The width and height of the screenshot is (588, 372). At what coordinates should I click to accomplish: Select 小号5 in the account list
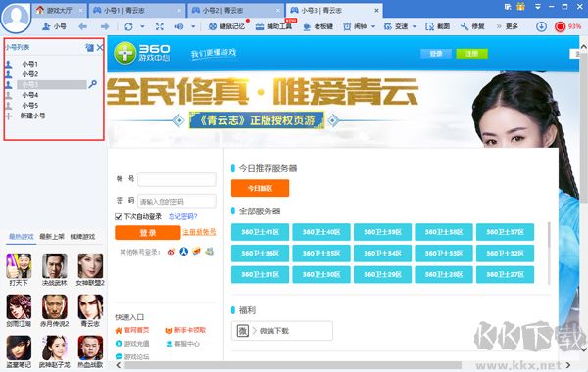pos(30,106)
